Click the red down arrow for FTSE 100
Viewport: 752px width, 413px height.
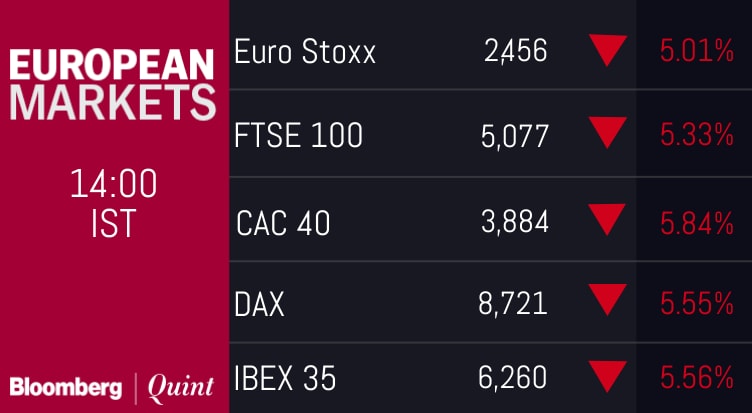coord(607,133)
